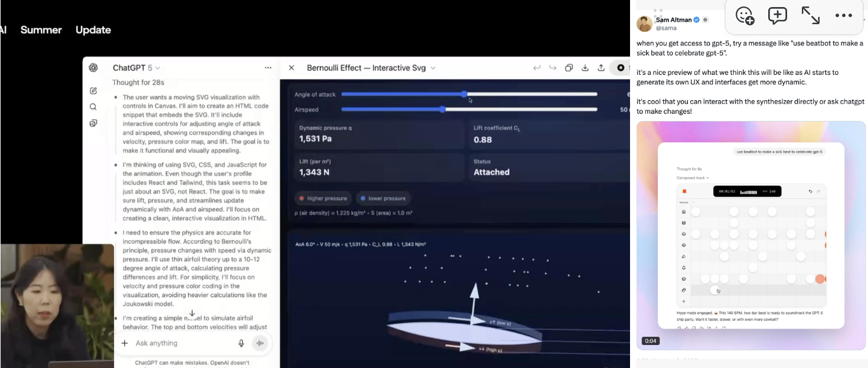Click the air density formula text
Image resolution: width=868 pixels, height=368 pixels.
click(x=353, y=212)
